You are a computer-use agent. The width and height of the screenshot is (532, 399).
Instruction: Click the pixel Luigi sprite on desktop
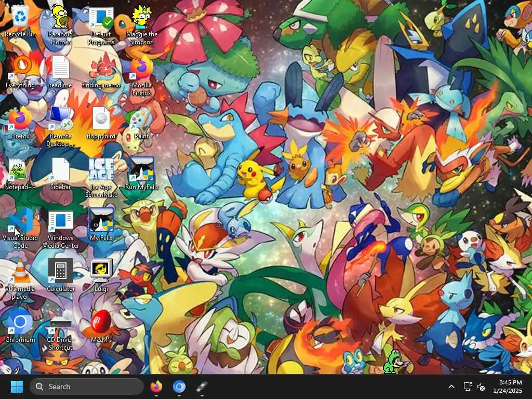coord(393,362)
